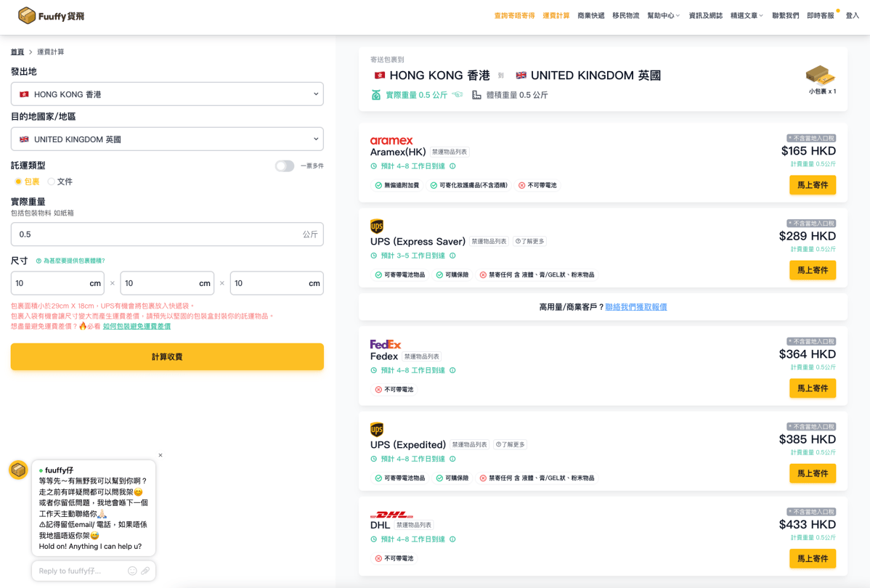
Task: Close the fuuffy仔 chat popup
Action: tap(160, 456)
